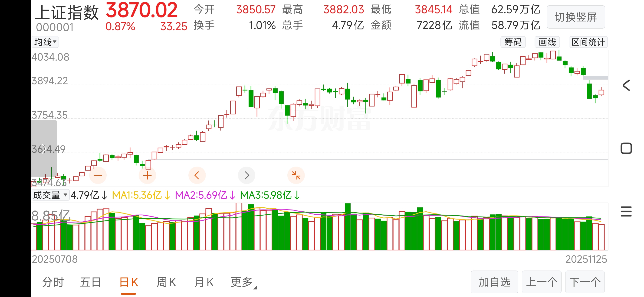Switch to vertical screen (切换竖屏)

click(x=576, y=17)
